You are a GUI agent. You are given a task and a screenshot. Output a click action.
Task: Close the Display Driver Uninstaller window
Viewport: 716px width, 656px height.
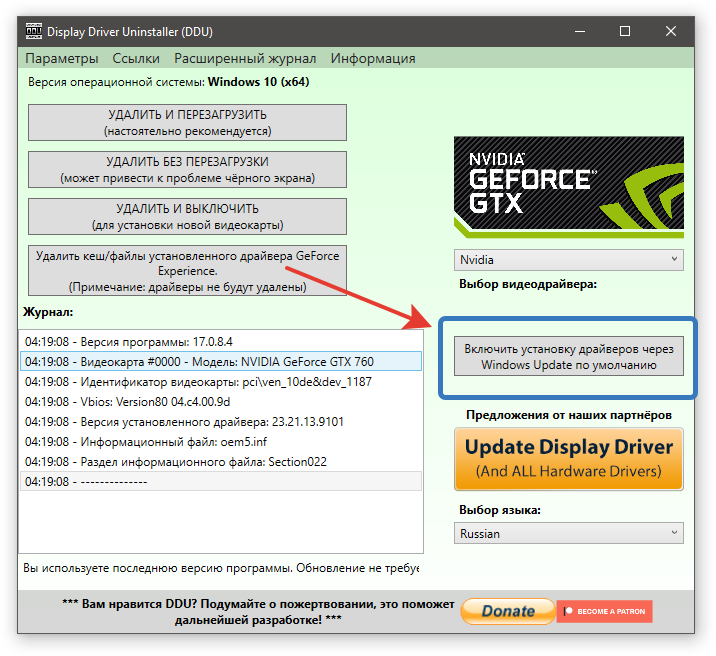[x=670, y=31]
